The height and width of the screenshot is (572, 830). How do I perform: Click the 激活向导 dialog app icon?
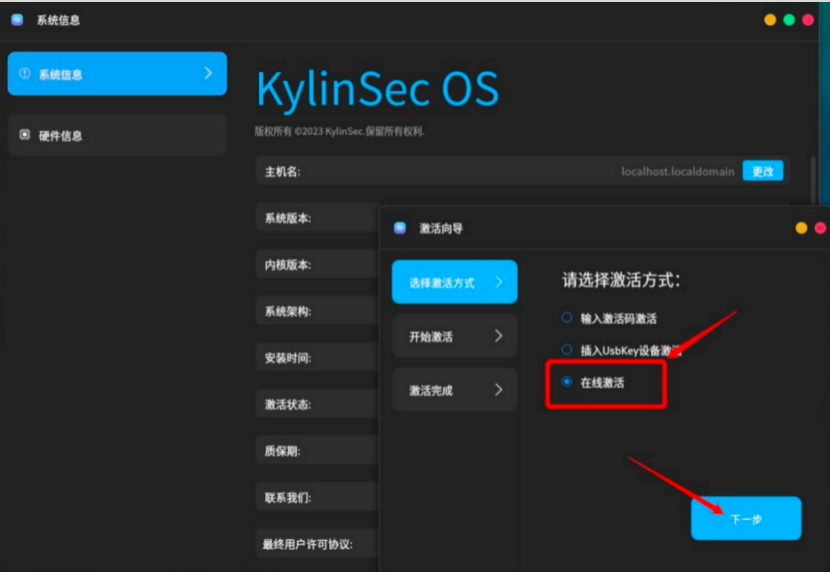point(400,228)
